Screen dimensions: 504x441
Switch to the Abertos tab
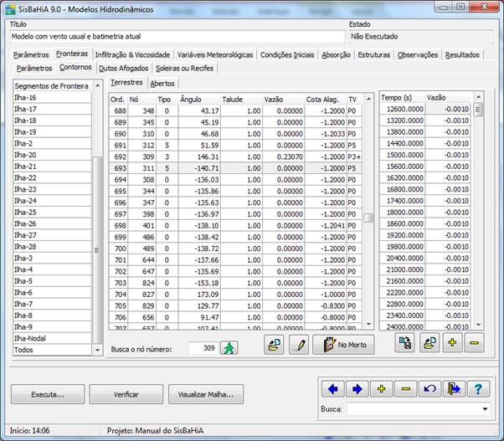point(162,84)
